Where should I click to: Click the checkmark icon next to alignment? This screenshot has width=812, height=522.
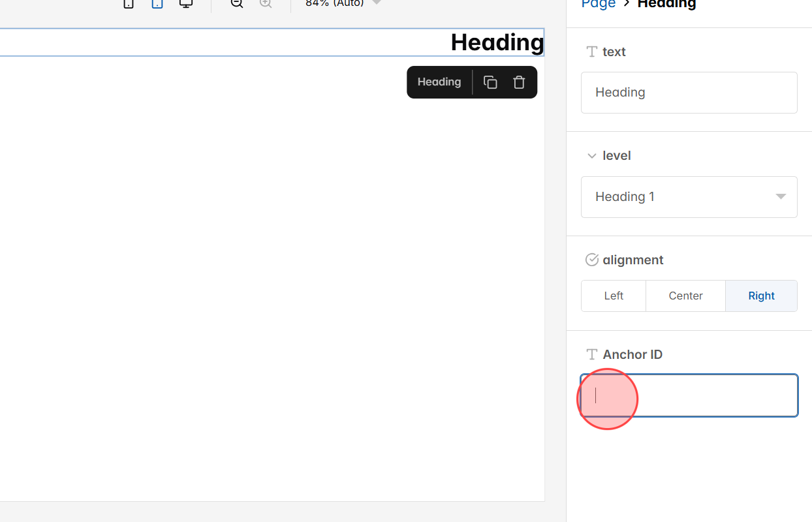click(x=591, y=259)
